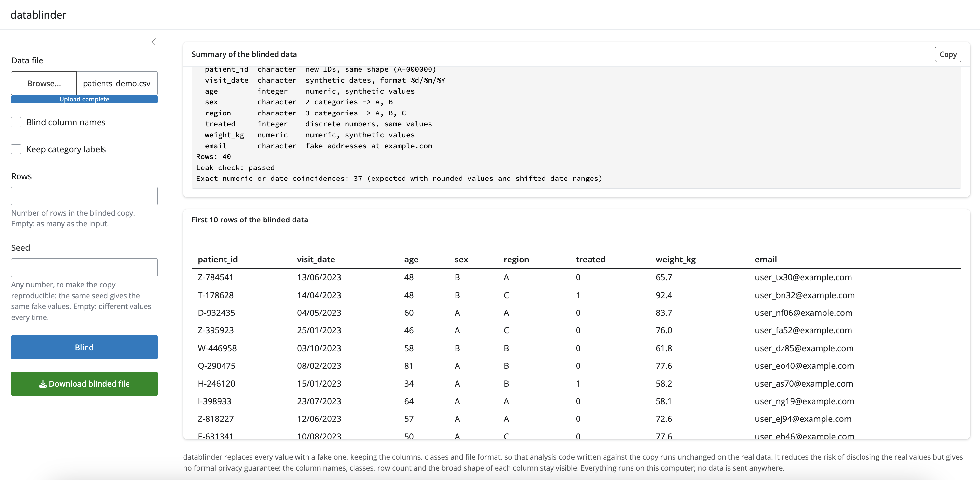Click the Upload complete progress bar
980x480 pixels.
tap(85, 99)
